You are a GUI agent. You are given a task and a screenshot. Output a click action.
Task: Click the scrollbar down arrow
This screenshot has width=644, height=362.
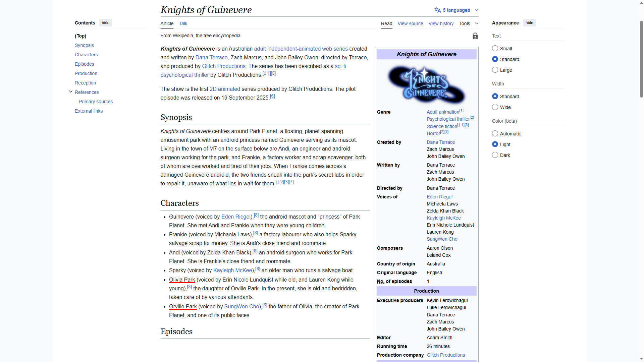(x=641, y=359)
